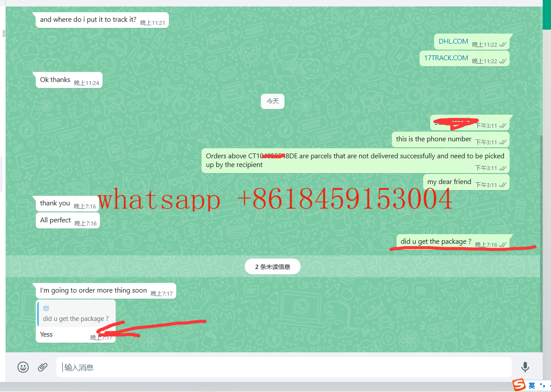Click the Sogou input method logo

point(519,385)
